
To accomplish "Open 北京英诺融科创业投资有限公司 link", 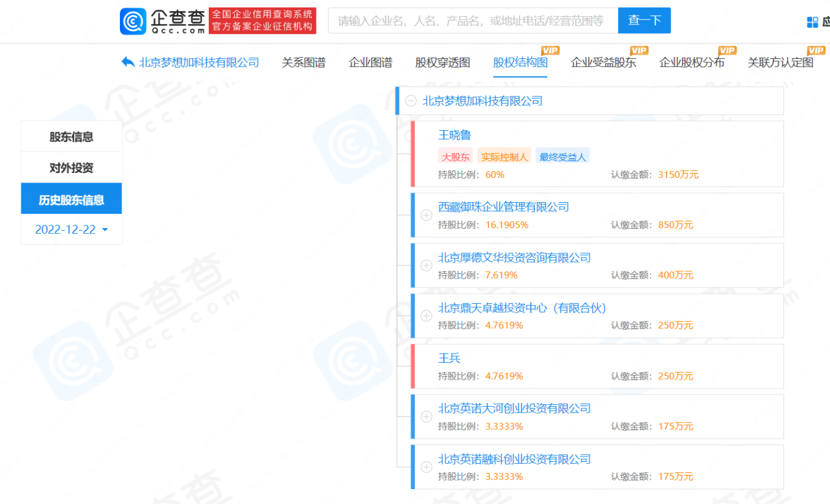I will (x=515, y=459).
